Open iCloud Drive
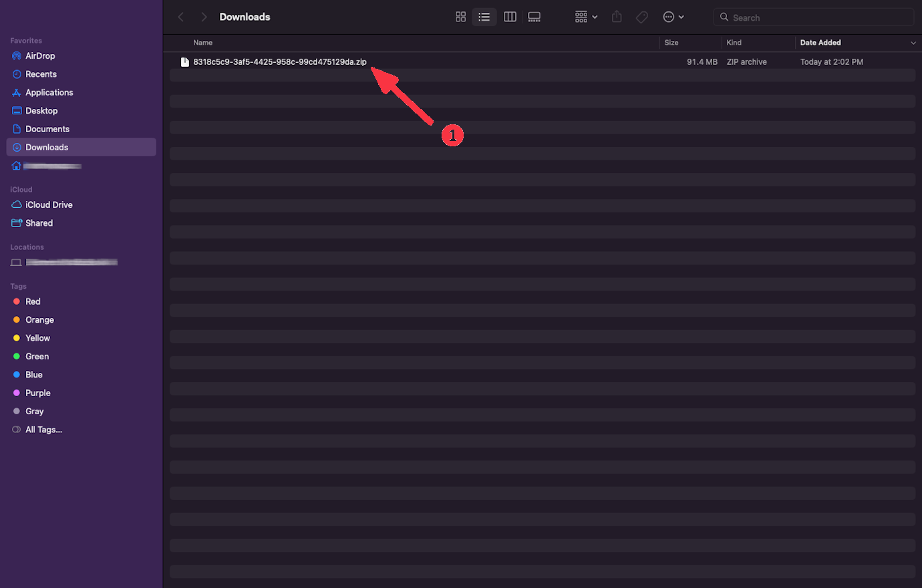 pos(48,204)
